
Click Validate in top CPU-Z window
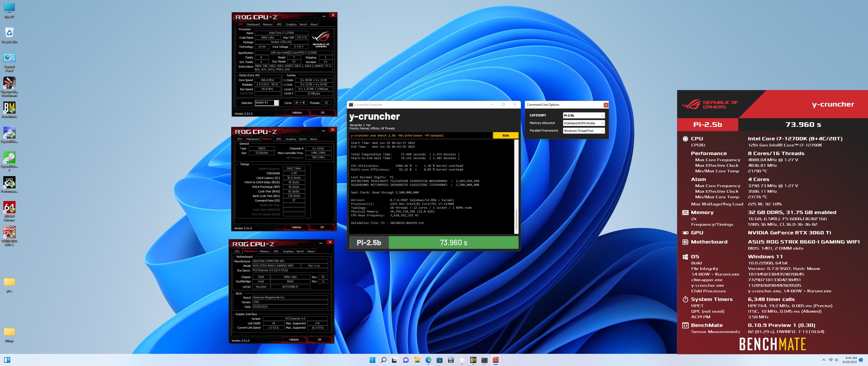pyautogui.click(x=297, y=113)
